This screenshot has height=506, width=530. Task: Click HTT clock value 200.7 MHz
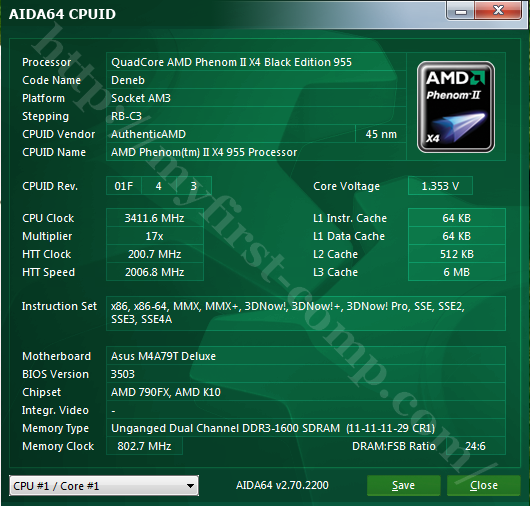[x=155, y=254]
